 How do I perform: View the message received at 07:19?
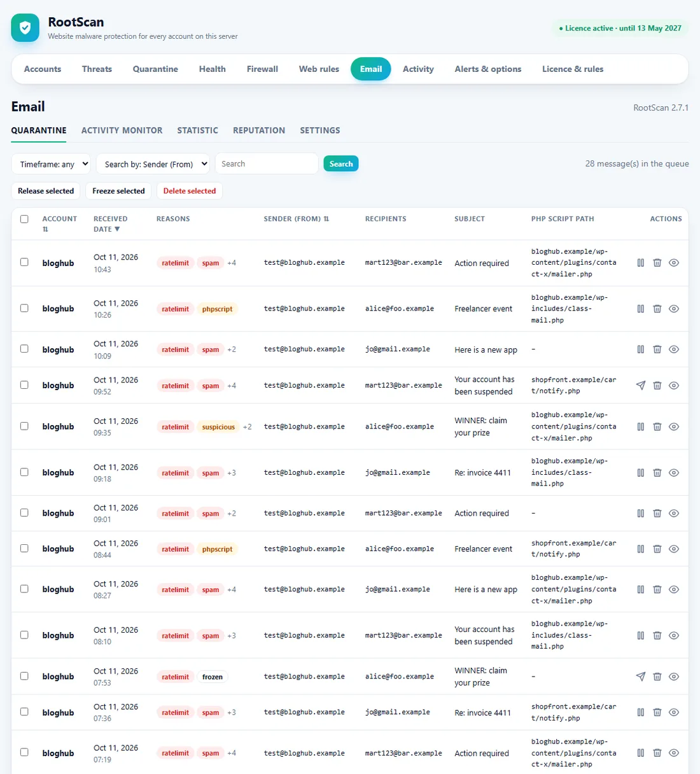point(674,753)
